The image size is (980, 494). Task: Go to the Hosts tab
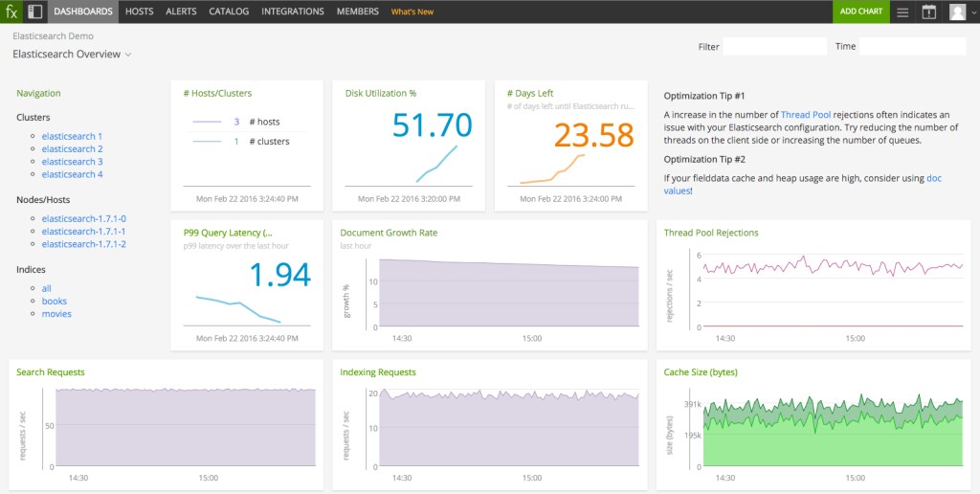(x=140, y=11)
